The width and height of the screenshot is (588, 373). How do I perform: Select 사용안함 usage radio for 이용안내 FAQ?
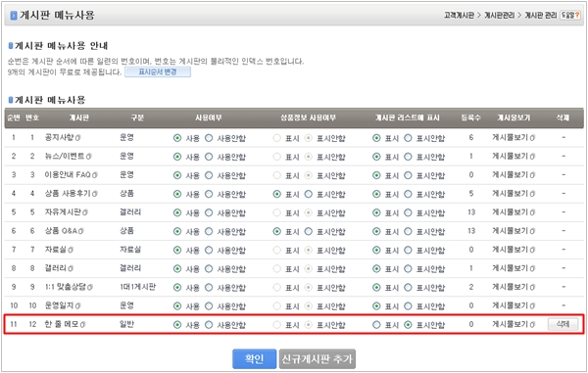(209, 175)
